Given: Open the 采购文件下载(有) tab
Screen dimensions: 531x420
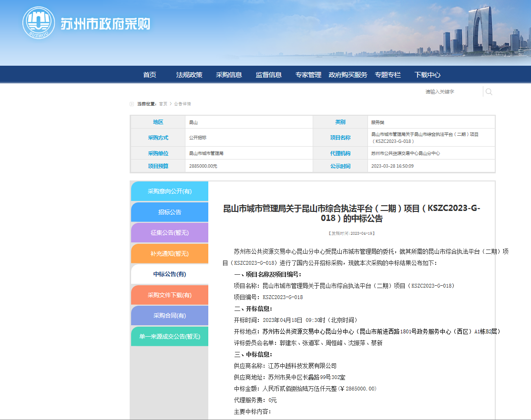Looking at the screenshot, I should (170, 295).
